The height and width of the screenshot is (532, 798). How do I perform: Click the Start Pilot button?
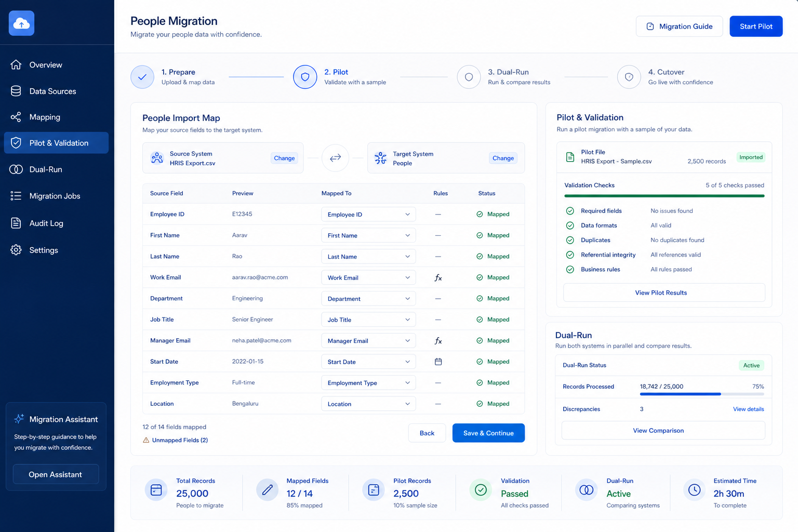click(756, 26)
